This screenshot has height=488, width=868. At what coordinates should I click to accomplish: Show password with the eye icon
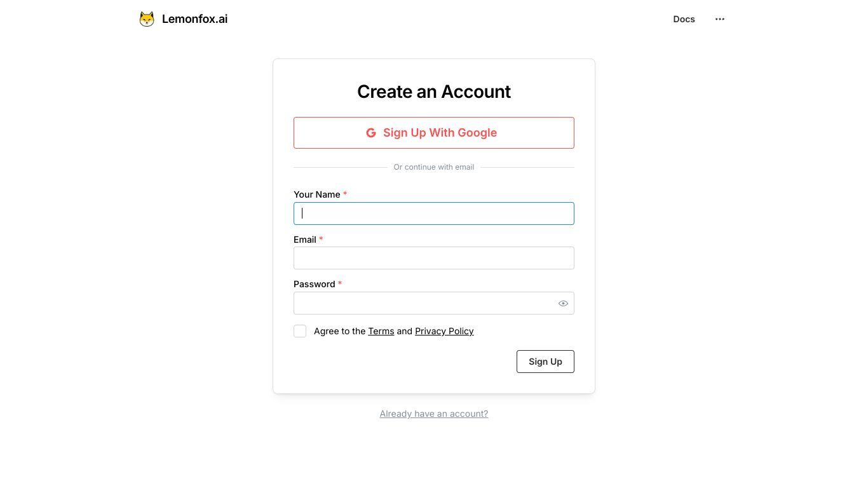tap(563, 304)
